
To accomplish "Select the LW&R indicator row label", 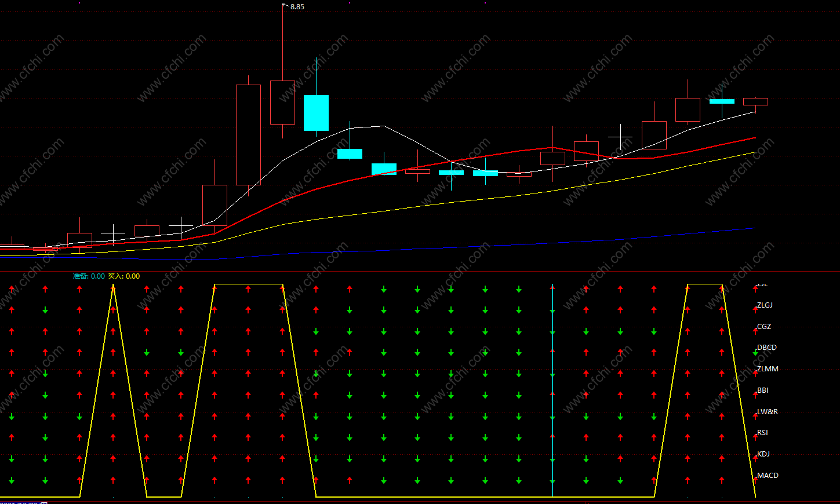I will (x=768, y=412).
